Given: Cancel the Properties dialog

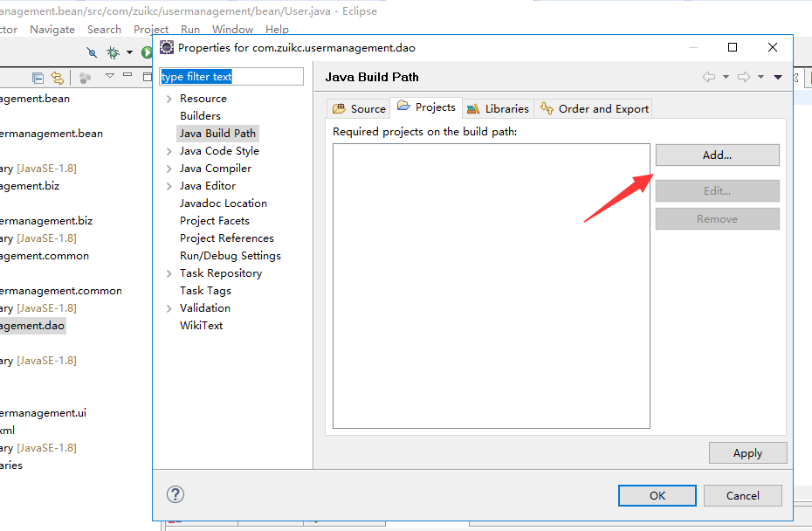Looking at the screenshot, I should [743, 495].
